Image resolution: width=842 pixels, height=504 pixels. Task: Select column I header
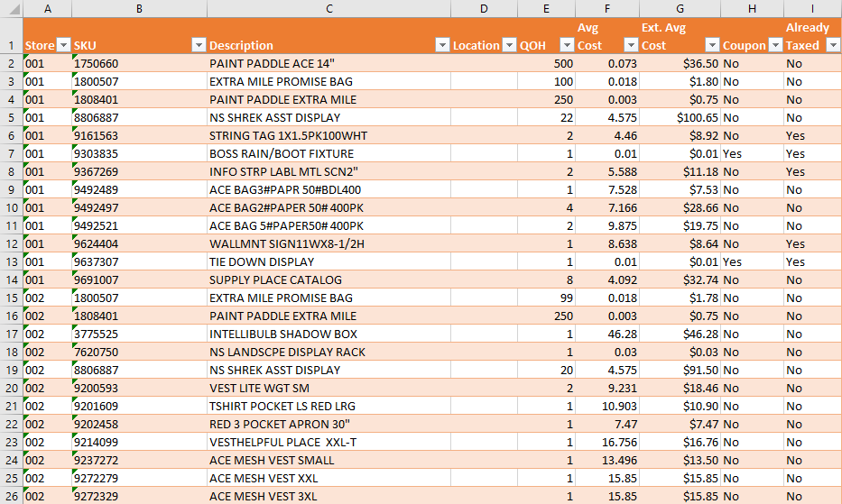[x=812, y=9]
